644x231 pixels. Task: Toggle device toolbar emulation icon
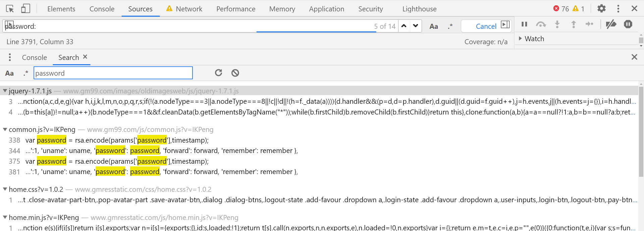(25, 9)
